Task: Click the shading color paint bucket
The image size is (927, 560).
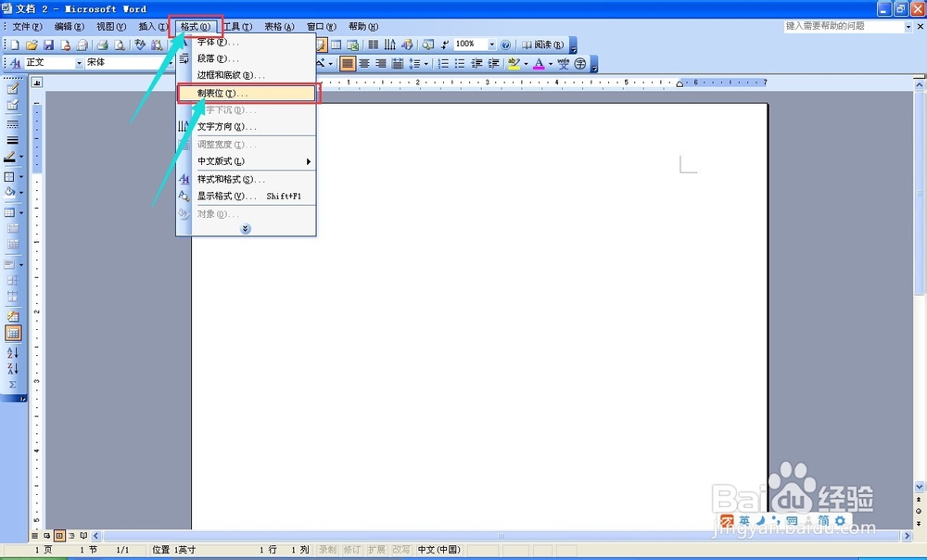Action: point(10,192)
